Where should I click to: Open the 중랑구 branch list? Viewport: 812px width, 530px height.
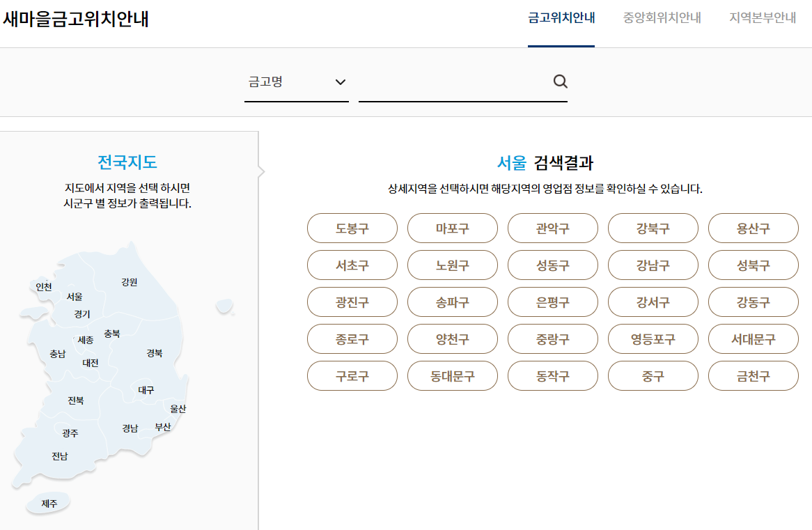pyautogui.click(x=552, y=339)
